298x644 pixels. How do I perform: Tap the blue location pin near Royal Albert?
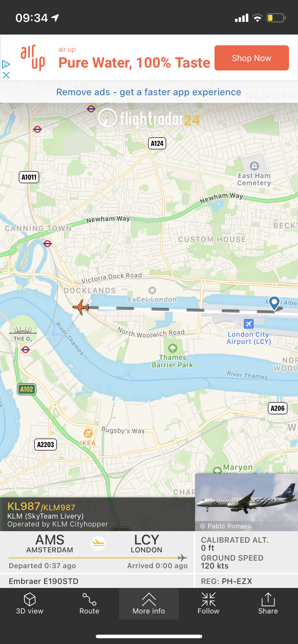[275, 303]
